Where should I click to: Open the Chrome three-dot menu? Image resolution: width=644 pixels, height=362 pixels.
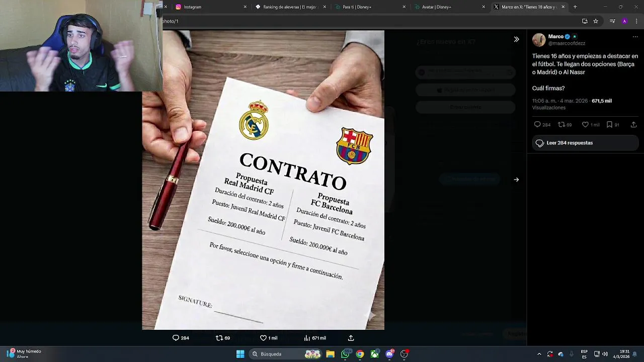[x=636, y=21]
